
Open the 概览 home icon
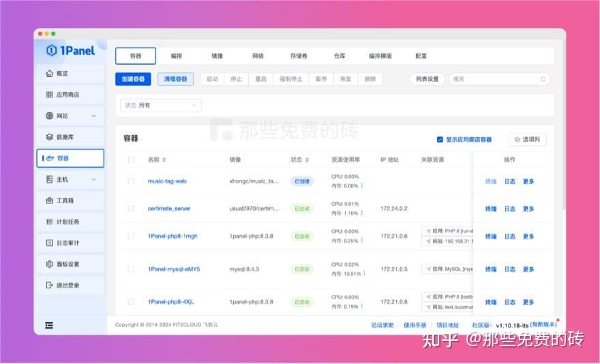tap(49, 74)
